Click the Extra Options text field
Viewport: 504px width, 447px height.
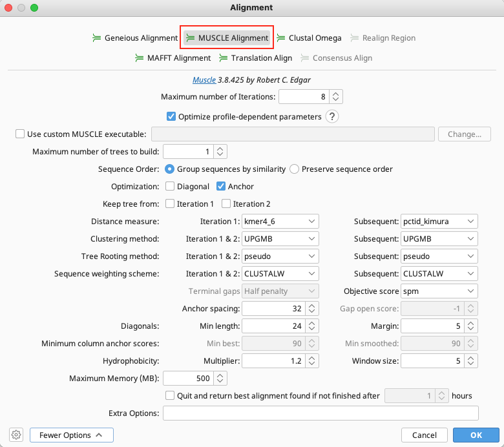point(320,413)
